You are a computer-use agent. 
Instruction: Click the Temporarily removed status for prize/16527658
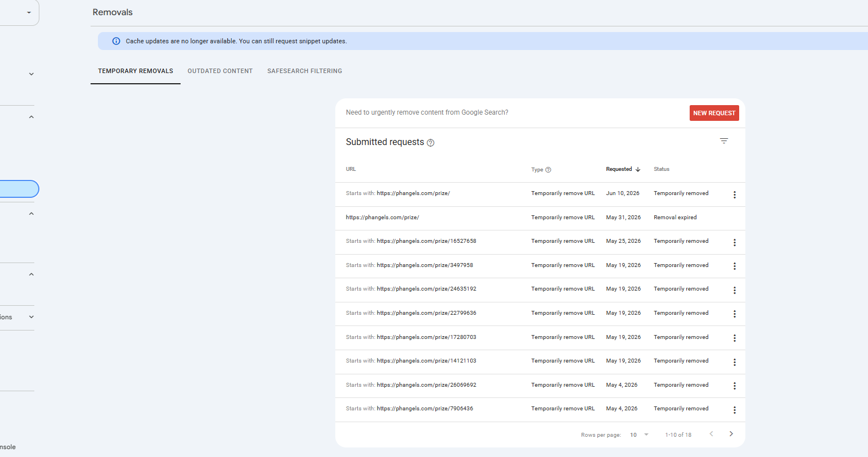pos(681,241)
